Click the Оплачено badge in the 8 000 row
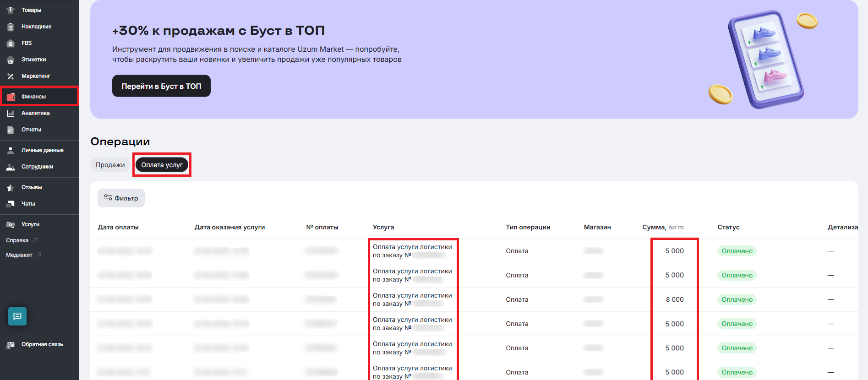This screenshot has width=868, height=380. coord(737,299)
